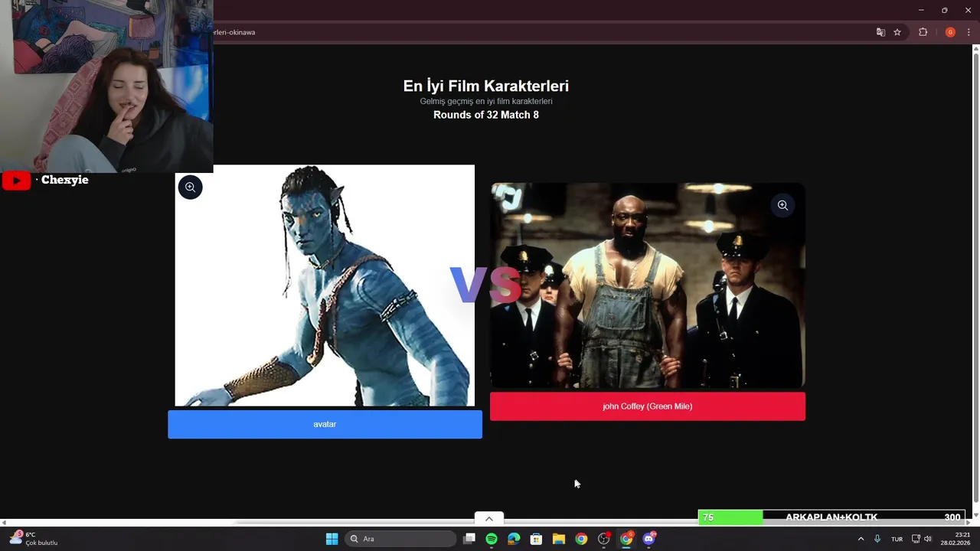Bookmark this page with the star icon

(897, 32)
